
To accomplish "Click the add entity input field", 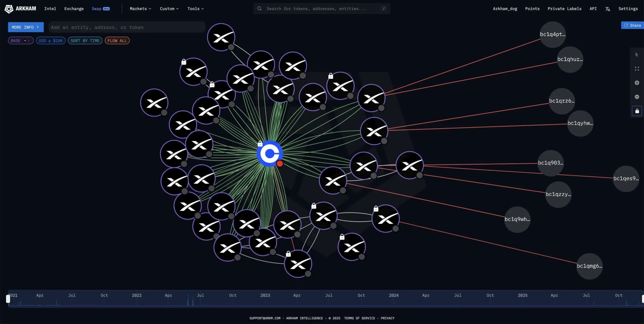I will (x=127, y=27).
